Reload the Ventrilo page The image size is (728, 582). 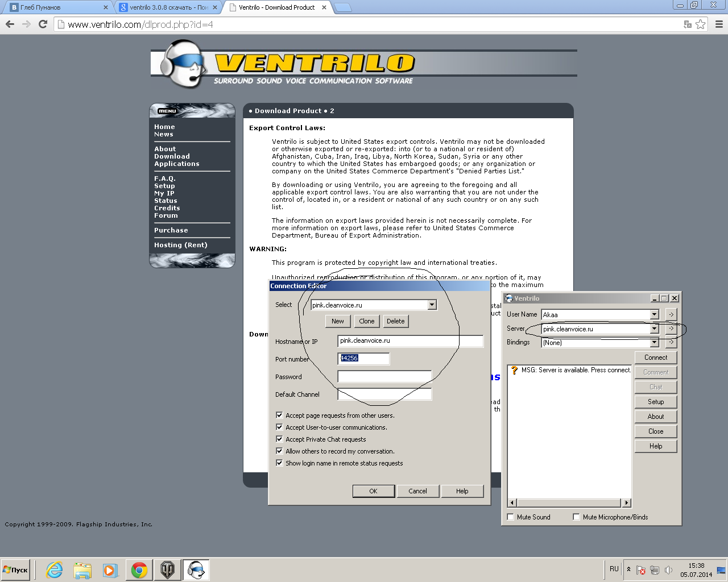point(43,24)
